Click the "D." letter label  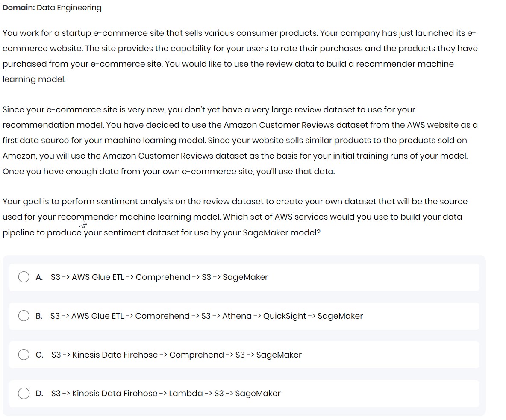click(x=39, y=394)
